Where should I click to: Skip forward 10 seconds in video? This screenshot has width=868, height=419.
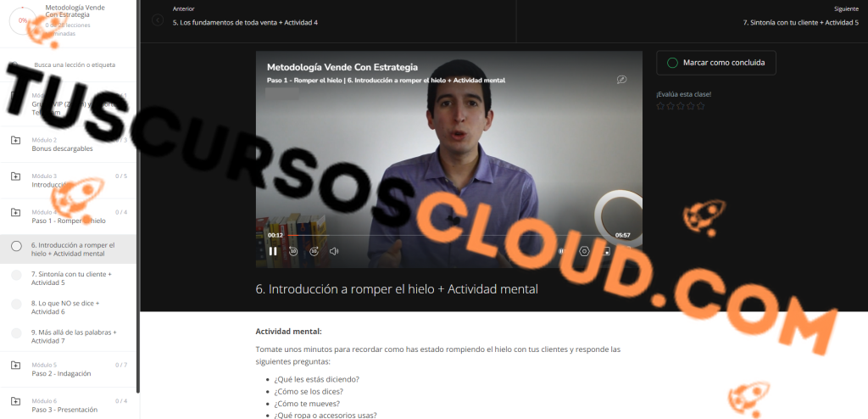click(314, 251)
